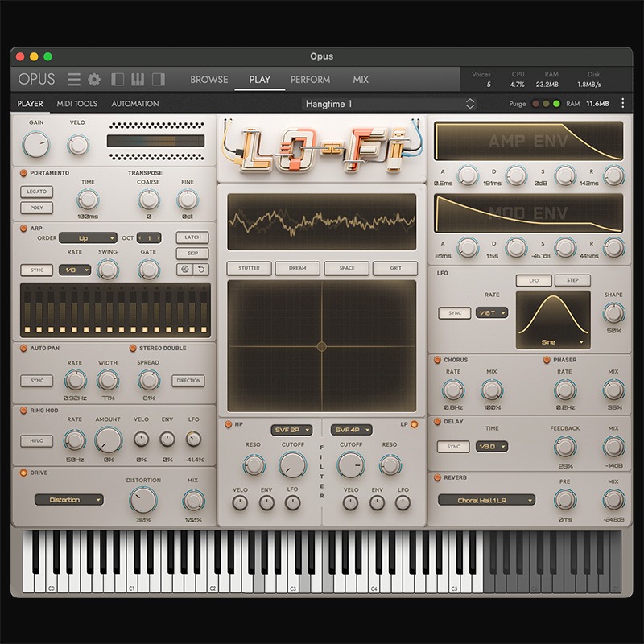Image resolution: width=644 pixels, height=644 pixels.
Task: Open the settings gear icon
Action: coord(94,79)
